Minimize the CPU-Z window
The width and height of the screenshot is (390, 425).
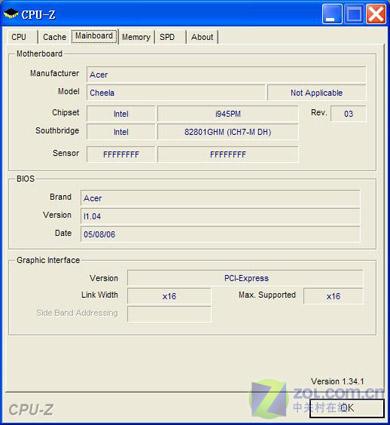click(x=332, y=14)
